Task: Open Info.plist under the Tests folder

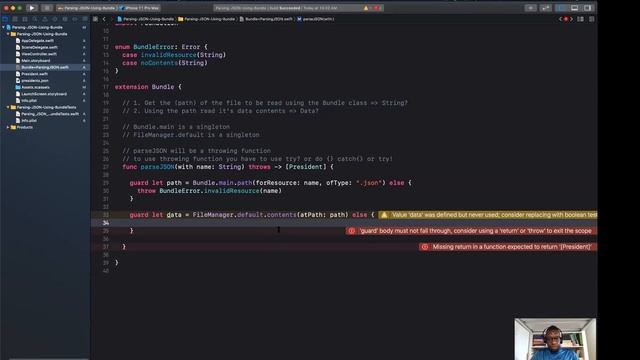Action: tap(29, 120)
